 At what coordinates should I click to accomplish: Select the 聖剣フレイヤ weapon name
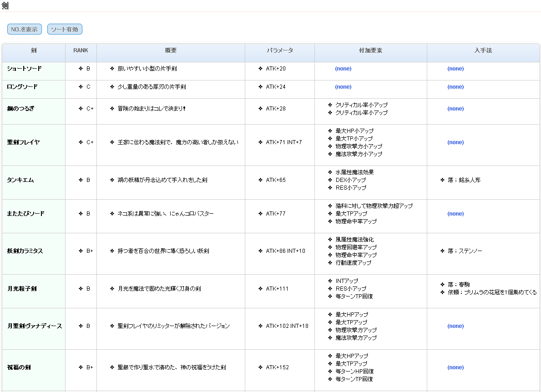pos(23,142)
